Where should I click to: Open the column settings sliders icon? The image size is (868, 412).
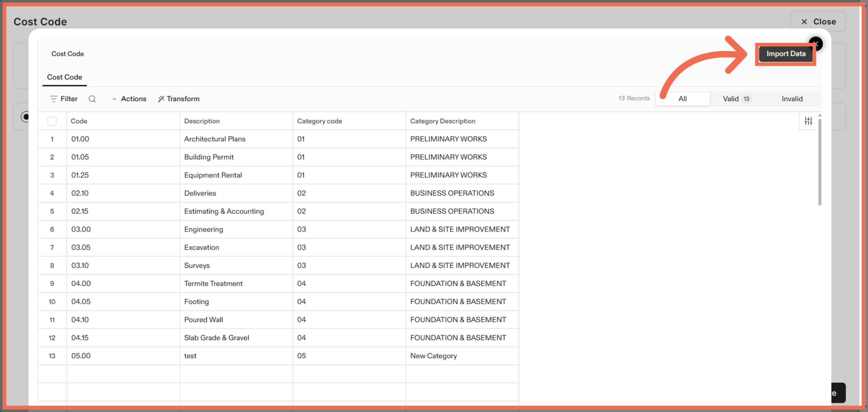click(x=809, y=121)
